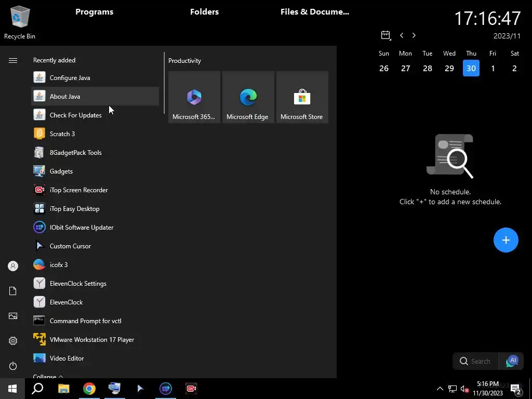
Task: Click the Recently added heading
Action: (54, 60)
